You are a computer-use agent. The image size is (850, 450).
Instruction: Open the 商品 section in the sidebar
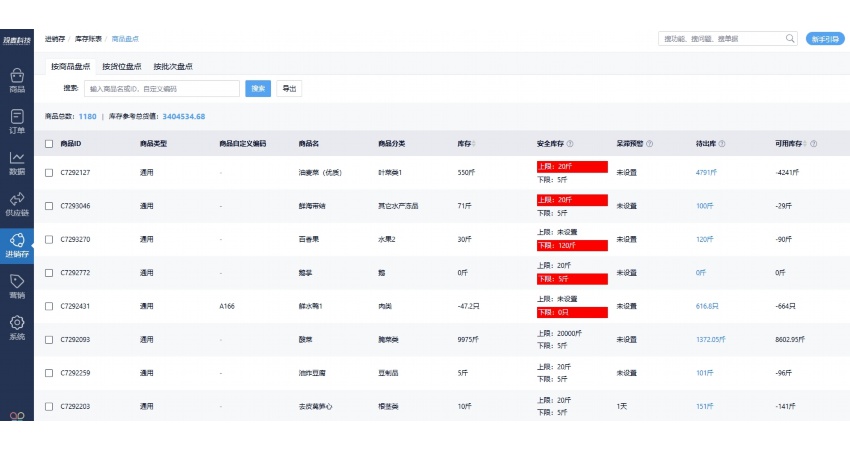click(16, 79)
